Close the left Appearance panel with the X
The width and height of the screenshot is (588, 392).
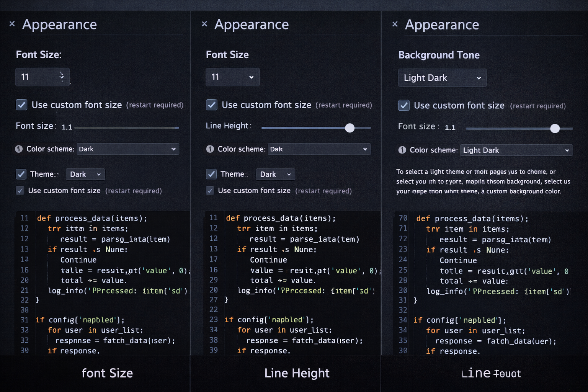point(12,24)
